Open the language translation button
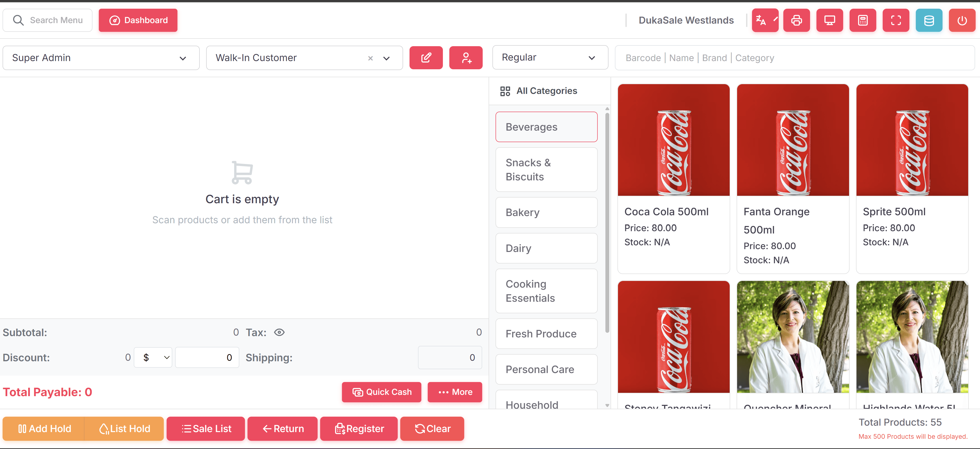The image size is (980, 449). pyautogui.click(x=765, y=20)
